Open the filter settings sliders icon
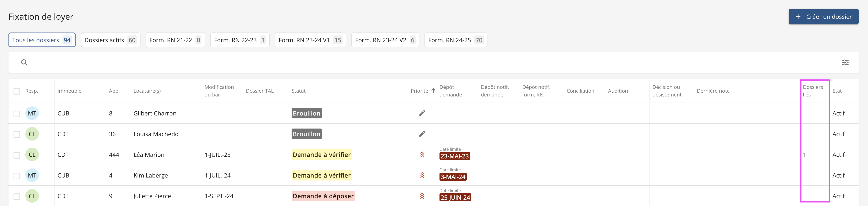This screenshot has width=868, height=206. (x=845, y=63)
